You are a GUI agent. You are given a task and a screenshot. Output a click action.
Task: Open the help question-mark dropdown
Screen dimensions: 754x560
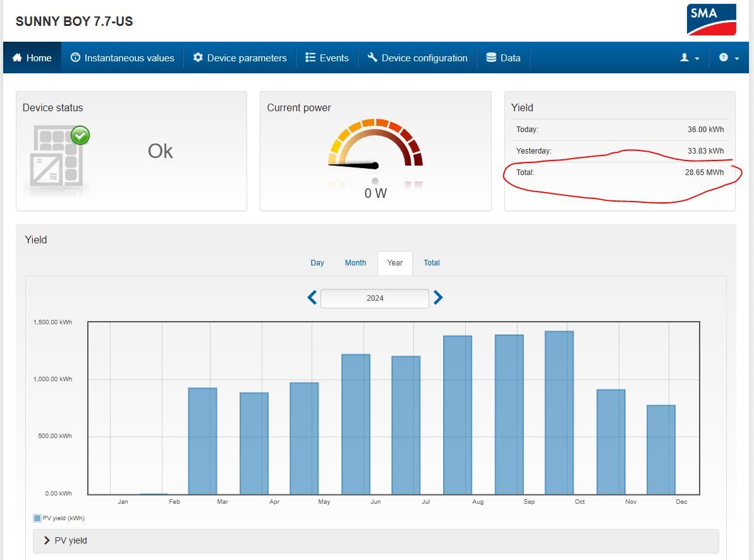coord(729,58)
